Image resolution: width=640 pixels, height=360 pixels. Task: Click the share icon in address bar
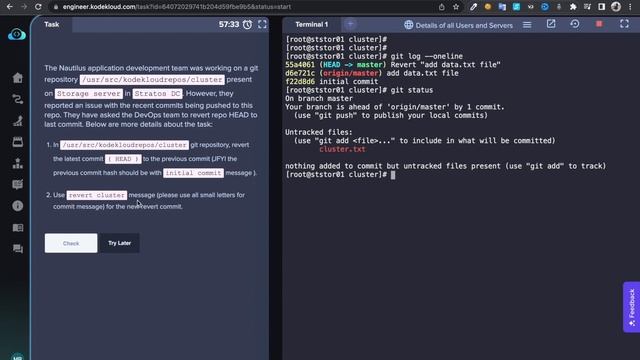442,7
